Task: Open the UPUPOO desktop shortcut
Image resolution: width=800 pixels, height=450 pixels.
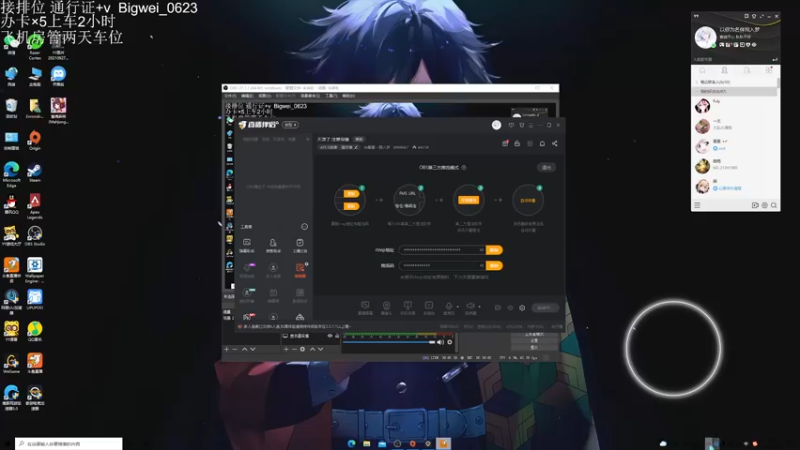Action: (x=35, y=299)
